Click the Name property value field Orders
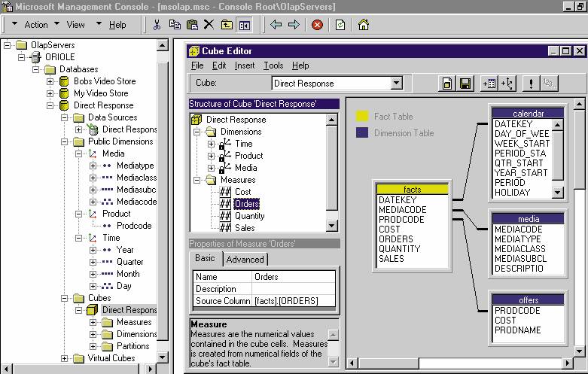This screenshot has height=374, width=588. (x=294, y=277)
